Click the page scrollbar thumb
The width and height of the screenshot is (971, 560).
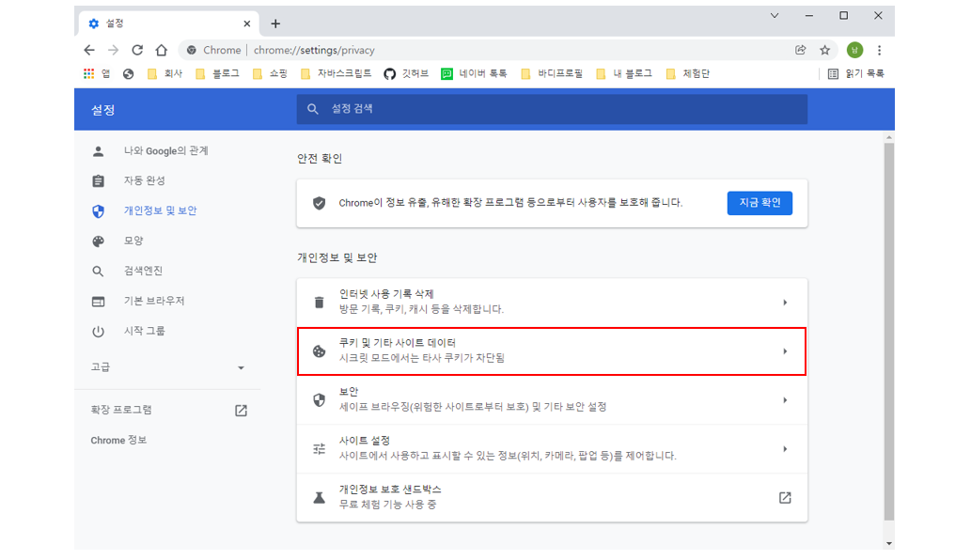(x=889, y=332)
